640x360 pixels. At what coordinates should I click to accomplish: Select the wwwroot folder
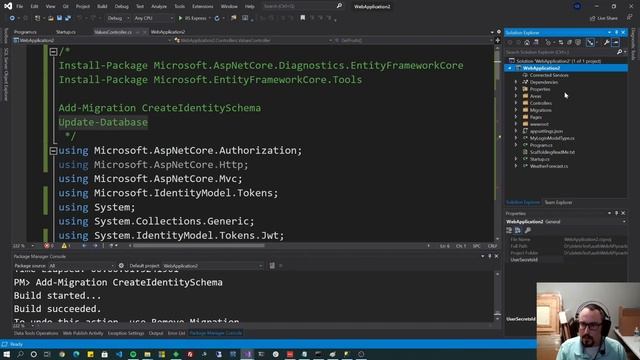click(x=539, y=124)
